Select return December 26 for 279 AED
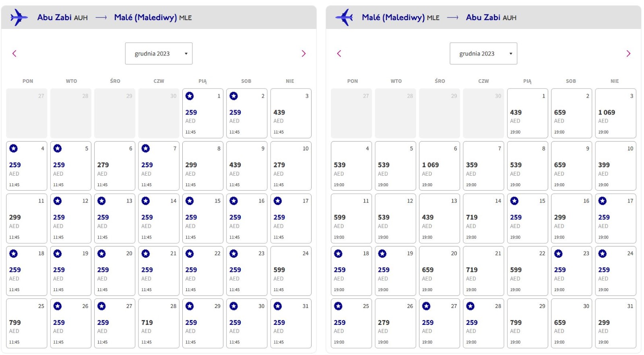 pyautogui.click(x=395, y=323)
